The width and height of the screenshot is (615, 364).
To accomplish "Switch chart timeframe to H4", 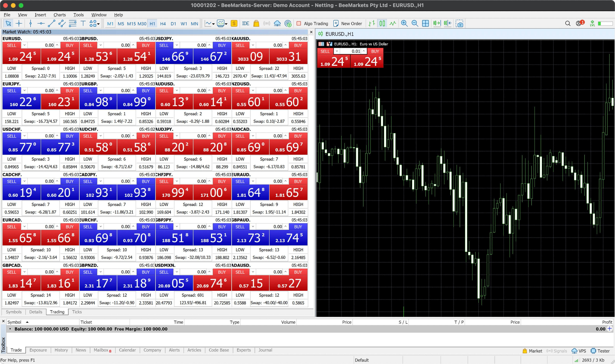I will (x=163, y=24).
